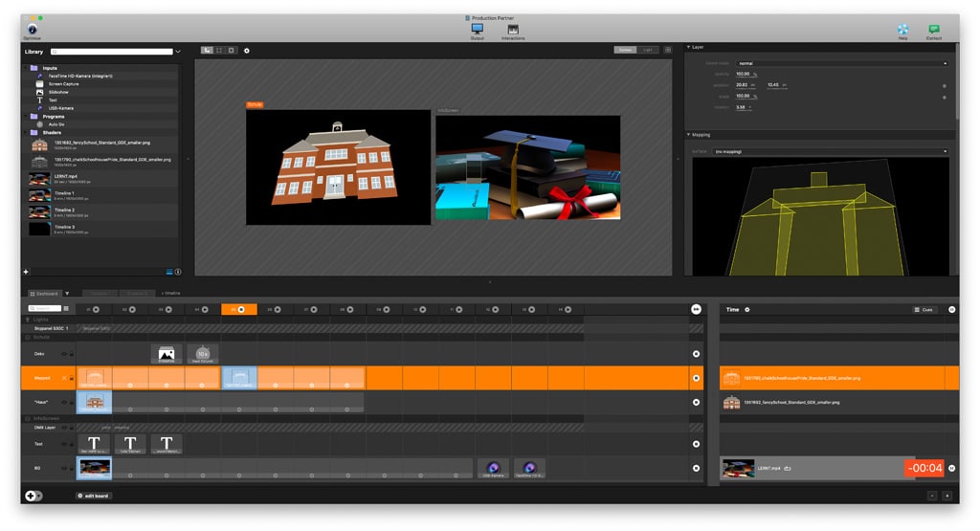Open the blend mode dropdown set to normal
Screen dimensions: 980x531
click(842, 63)
